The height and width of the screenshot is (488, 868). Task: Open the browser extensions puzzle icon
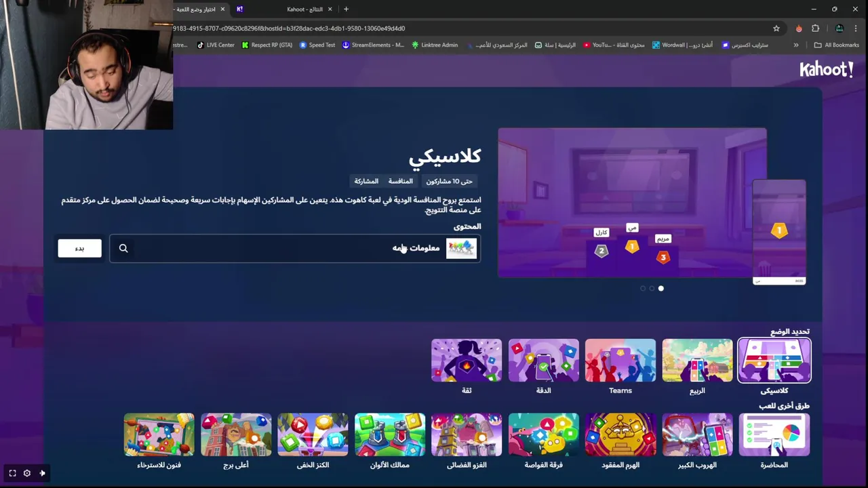(x=816, y=28)
